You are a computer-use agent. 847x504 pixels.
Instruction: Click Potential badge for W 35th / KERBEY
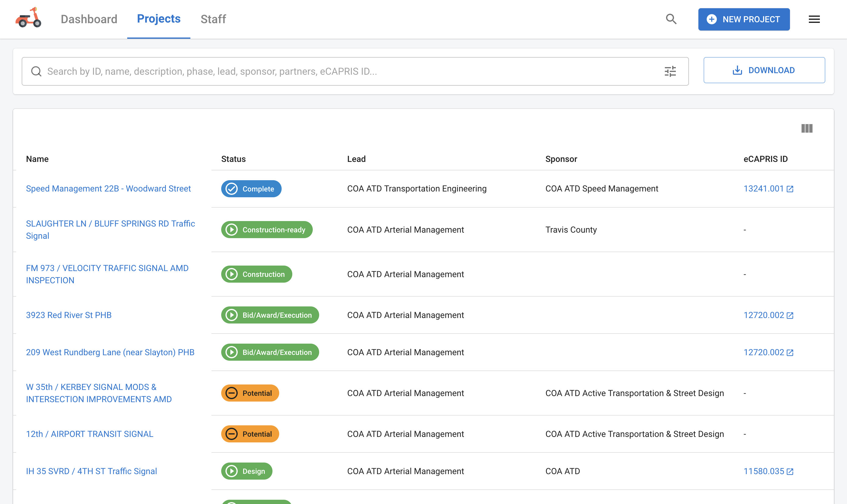coord(250,393)
